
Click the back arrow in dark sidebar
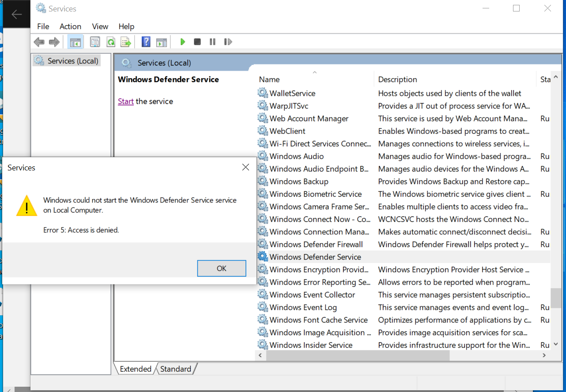tap(17, 15)
